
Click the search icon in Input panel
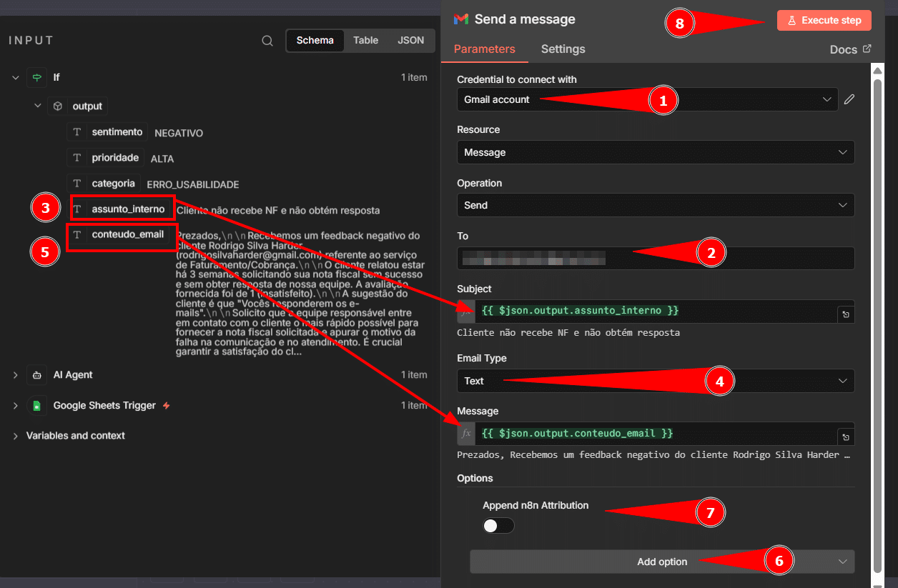267,41
